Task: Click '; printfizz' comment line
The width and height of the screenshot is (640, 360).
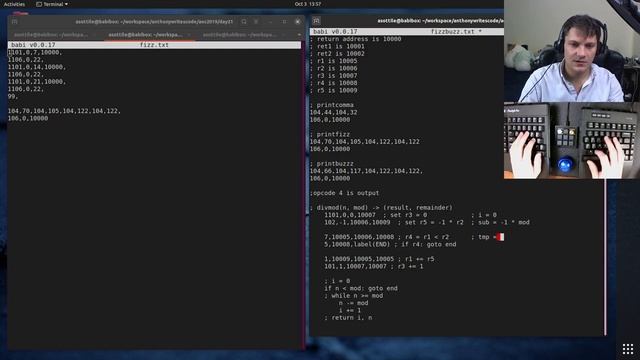Action: 330,134
